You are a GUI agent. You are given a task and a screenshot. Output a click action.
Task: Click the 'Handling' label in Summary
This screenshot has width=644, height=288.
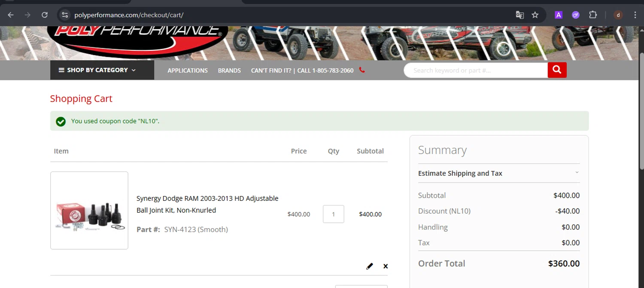click(433, 227)
